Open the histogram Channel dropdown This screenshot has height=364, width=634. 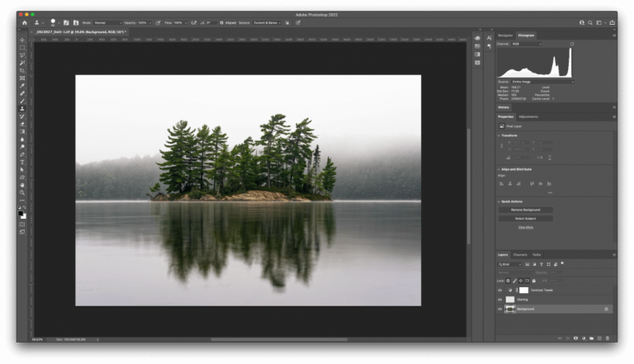[527, 44]
